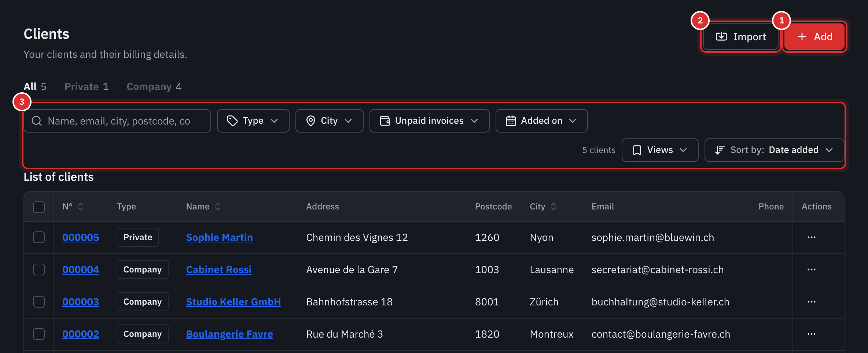Switch to the Private tab
Screen dimensions: 868x353
87,86
